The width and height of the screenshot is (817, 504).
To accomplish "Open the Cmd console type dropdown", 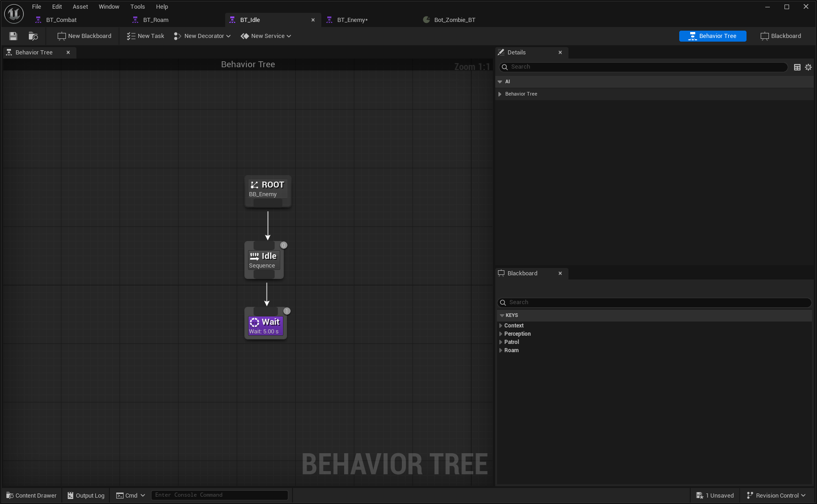I will point(142,495).
